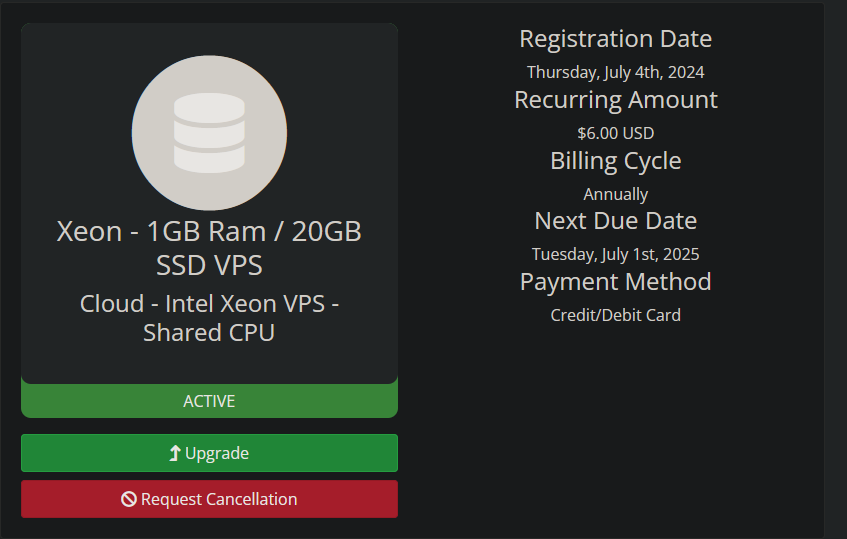Click the Cloud - Intel Xeon VPS subtitle

click(209, 318)
